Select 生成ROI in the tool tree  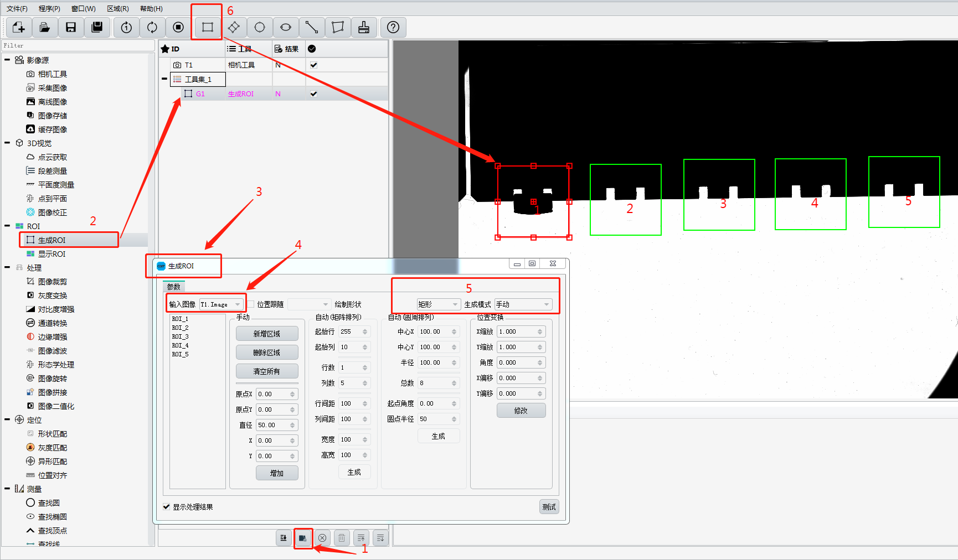pyautogui.click(x=51, y=240)
